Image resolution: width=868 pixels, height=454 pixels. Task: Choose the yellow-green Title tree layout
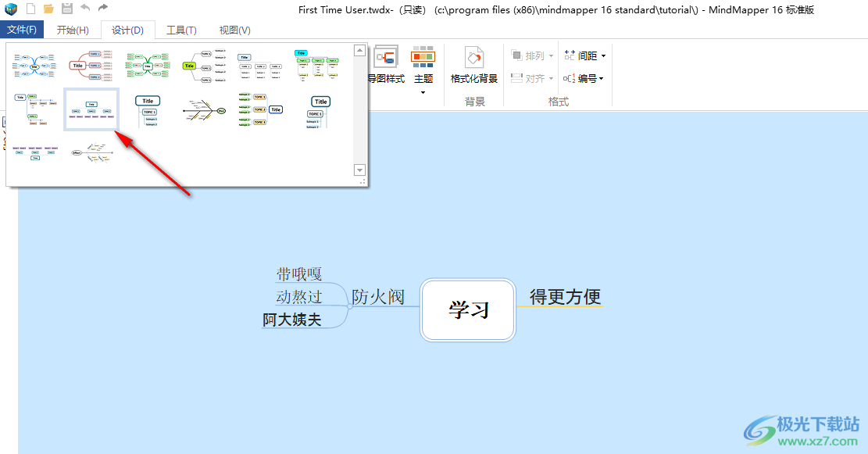[204, 66]
